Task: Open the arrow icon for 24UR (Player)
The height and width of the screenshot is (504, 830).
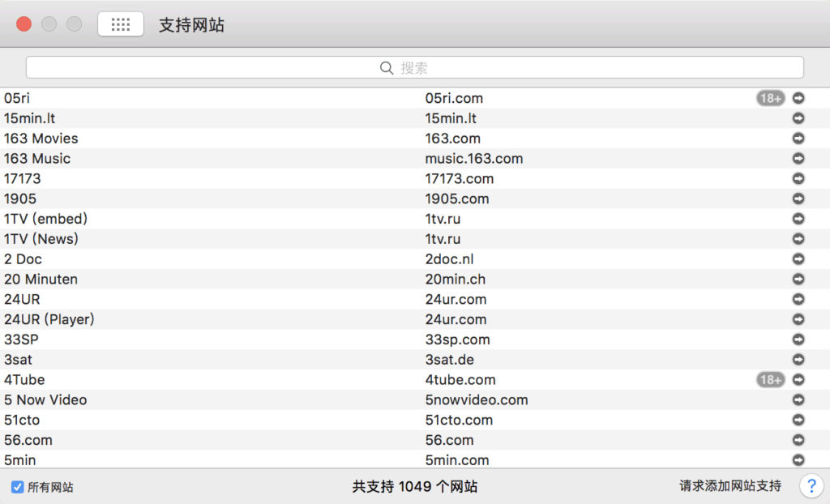Action: click(798, 319)
